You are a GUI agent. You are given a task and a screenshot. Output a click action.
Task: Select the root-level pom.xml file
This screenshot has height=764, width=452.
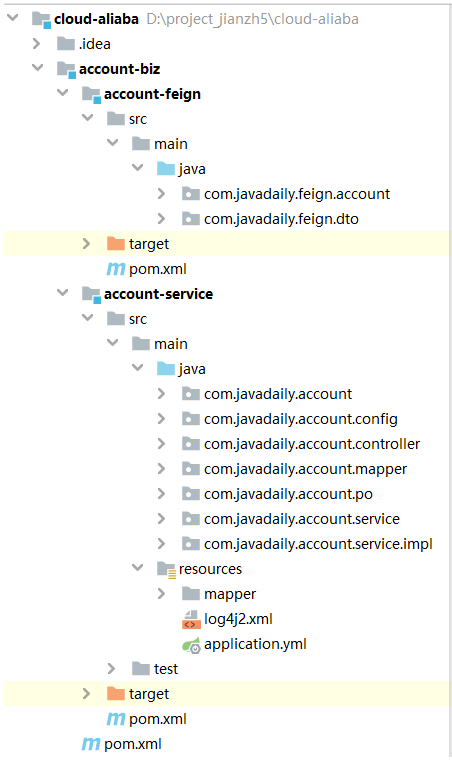[x=133, y=745]
